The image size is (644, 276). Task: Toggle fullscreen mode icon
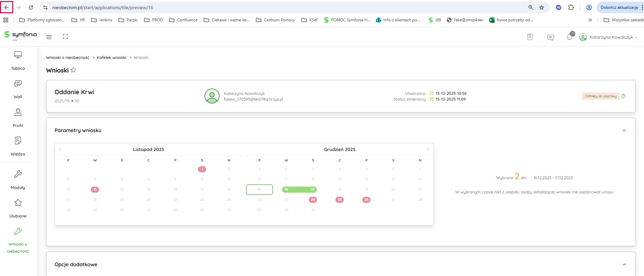(65, 37)
